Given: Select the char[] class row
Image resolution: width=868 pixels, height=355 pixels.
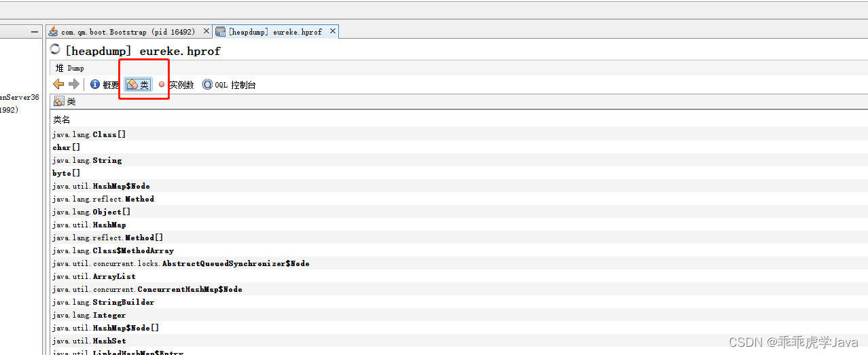Looking at the screenshot, I should tap(67, 147).
